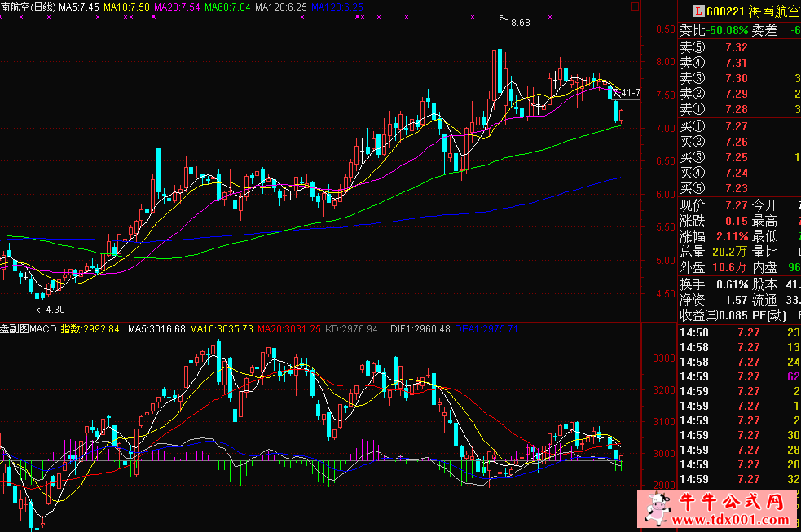The width and height of the screenshot is (801, 532).
Task: Click the 买④ price 7.24
Action: pyautogui.click(x=737, y=173)
